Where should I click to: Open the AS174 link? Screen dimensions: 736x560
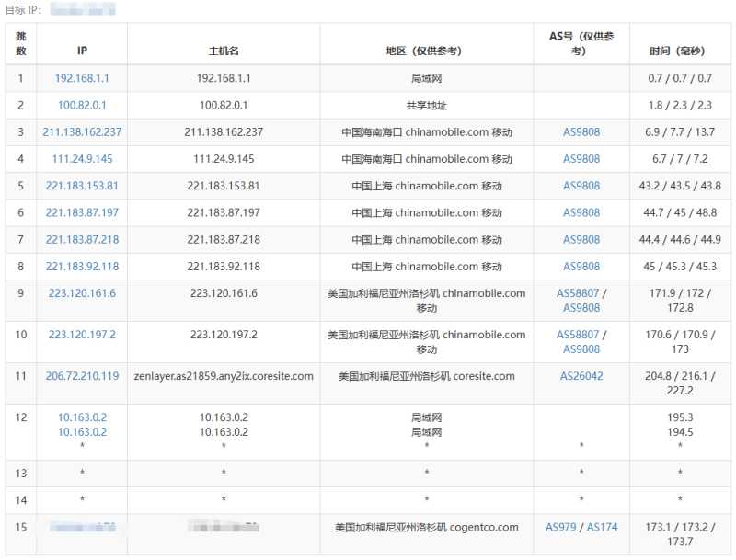[603, 527]
